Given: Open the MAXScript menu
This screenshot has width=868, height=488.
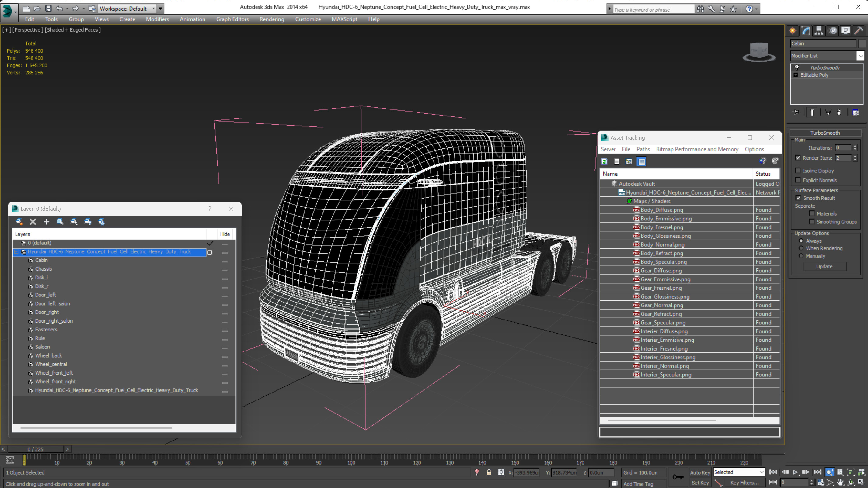Looking at the screenshot, I should [344, 19].
